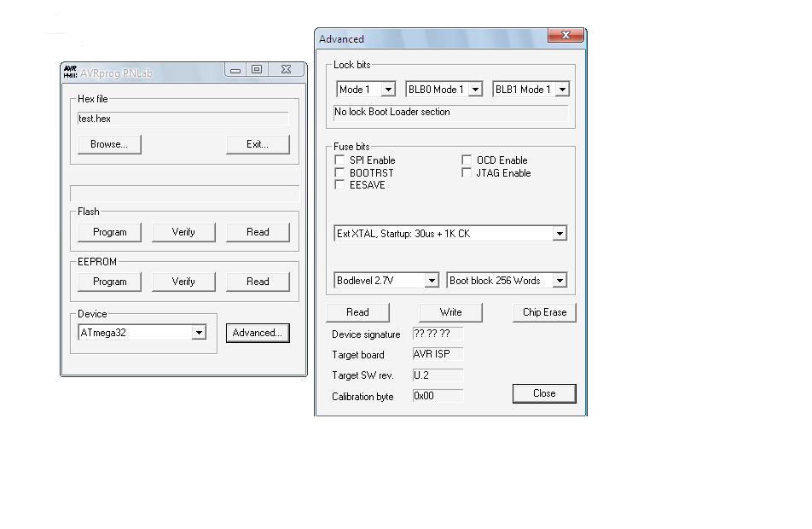Maximize the AVRprog PNLab window
Image resolution: width=812 pixels, height=529 pixels.
coord(257,69)
